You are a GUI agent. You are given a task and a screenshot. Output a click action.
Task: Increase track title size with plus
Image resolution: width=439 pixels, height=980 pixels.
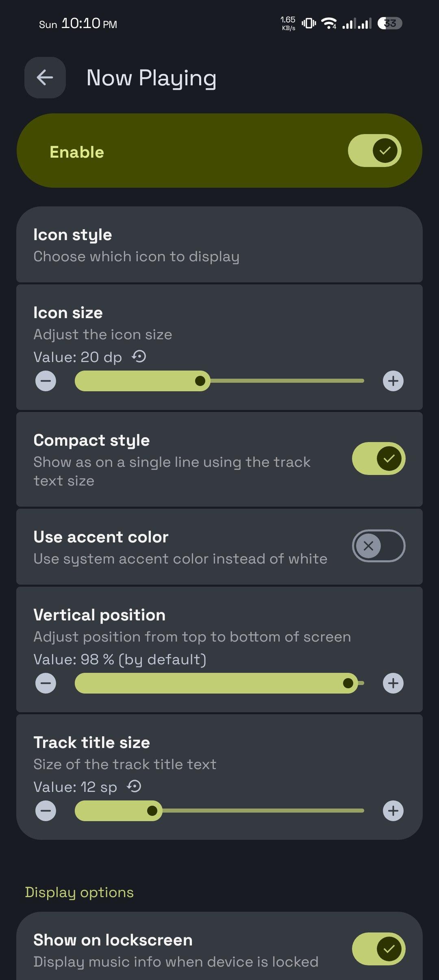click(393, 811)
